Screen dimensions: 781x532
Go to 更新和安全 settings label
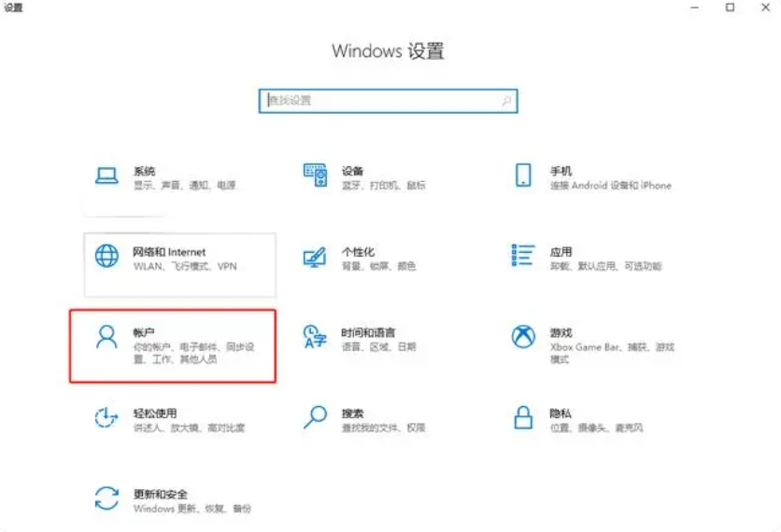coord(161,494)
